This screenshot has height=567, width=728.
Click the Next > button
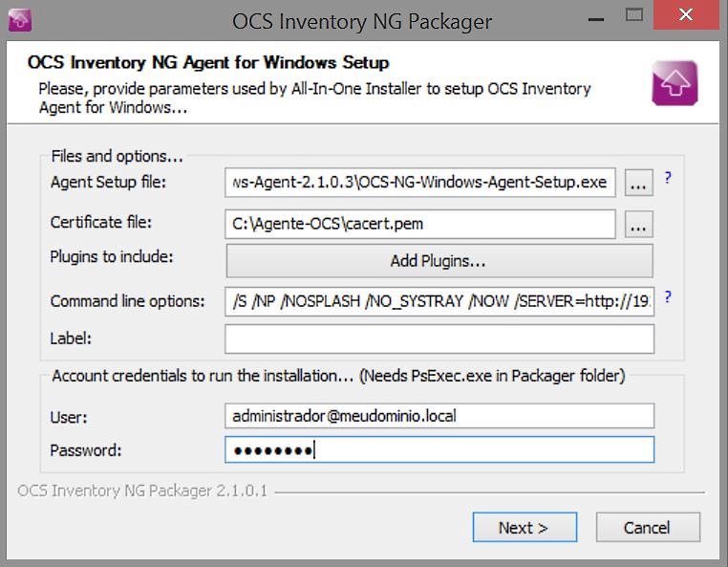coord(525,528)
